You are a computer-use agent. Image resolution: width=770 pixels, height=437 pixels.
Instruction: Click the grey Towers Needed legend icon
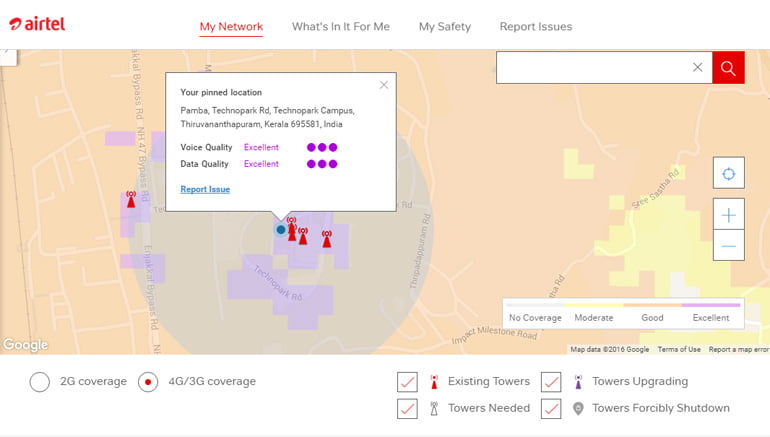tap(434, 409)
